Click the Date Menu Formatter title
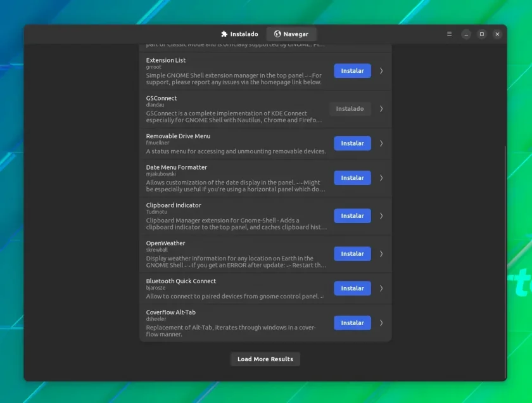532x403 pixels. click(x=177, y=167)
